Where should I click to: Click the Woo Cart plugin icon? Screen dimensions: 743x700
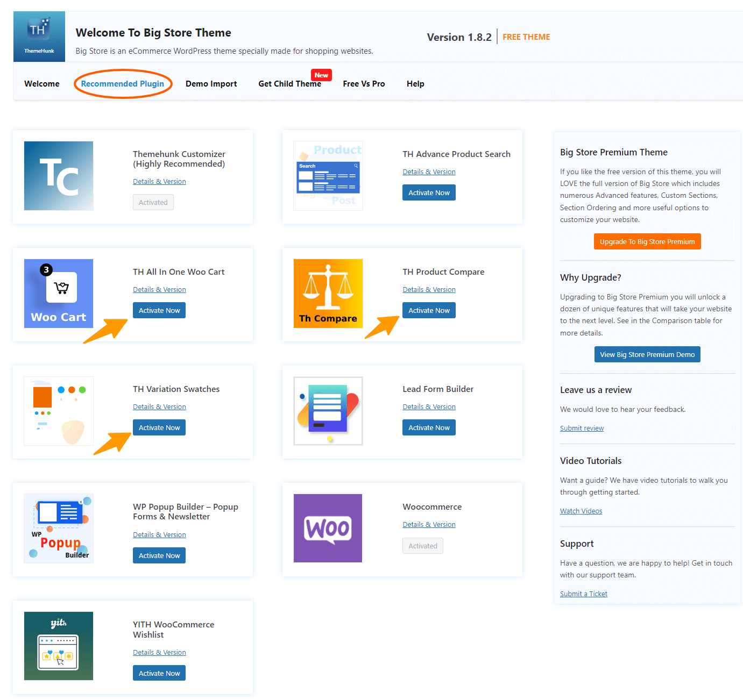point(59,294)
